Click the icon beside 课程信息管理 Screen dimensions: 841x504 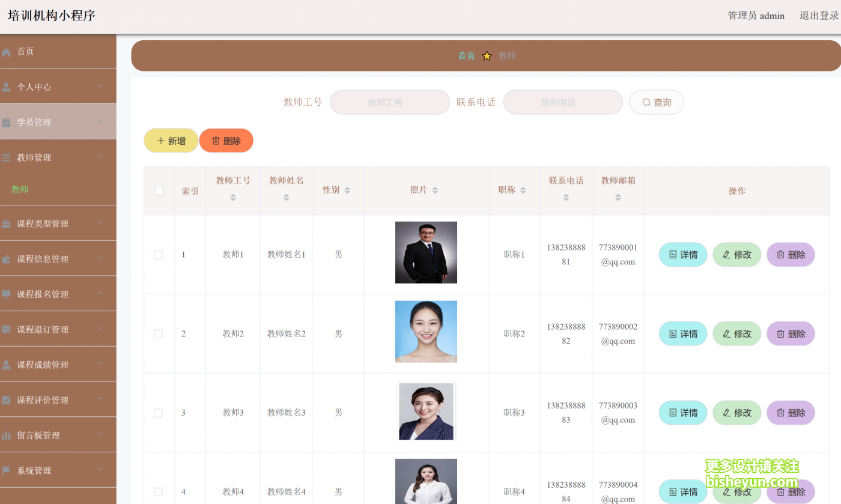[x=7, y=260]
